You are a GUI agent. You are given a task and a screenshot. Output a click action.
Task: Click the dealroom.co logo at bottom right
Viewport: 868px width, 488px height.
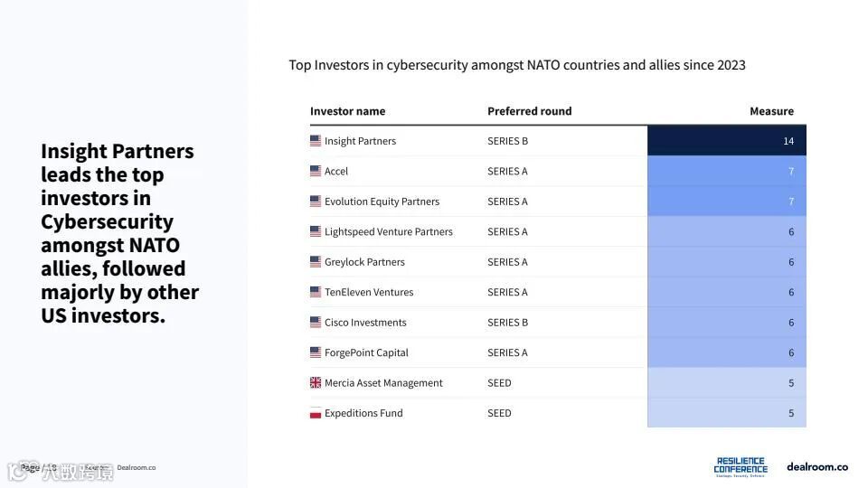point(816,466)
